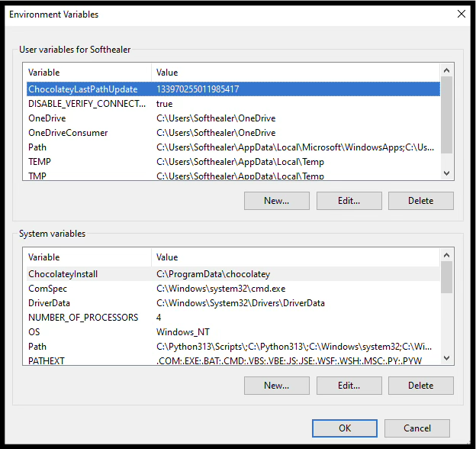This screenshot has height=449, width=476.
Task: Delete the selected user variable
Action: pyautogui.click(x=420, y=201)
